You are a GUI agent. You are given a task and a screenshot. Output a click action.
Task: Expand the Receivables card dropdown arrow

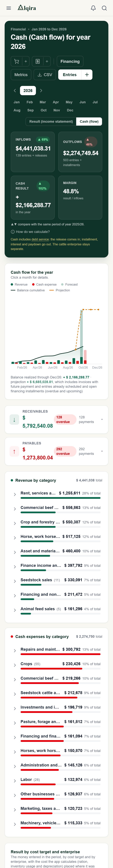(x=102, y=420)
